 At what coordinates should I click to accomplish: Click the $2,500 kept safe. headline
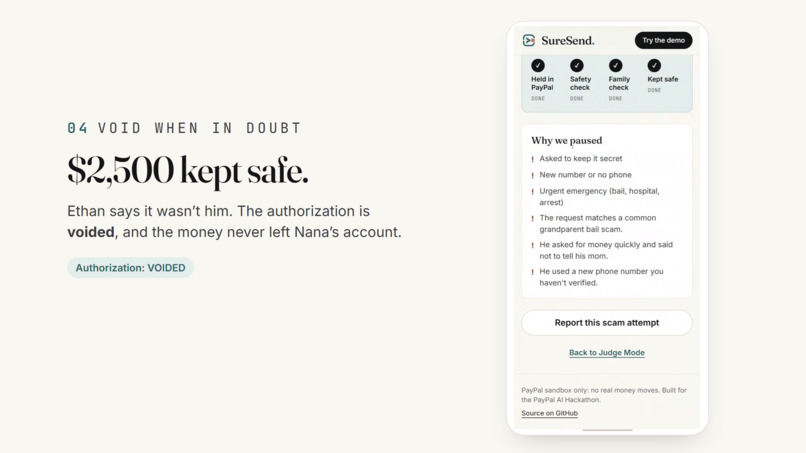188,171
